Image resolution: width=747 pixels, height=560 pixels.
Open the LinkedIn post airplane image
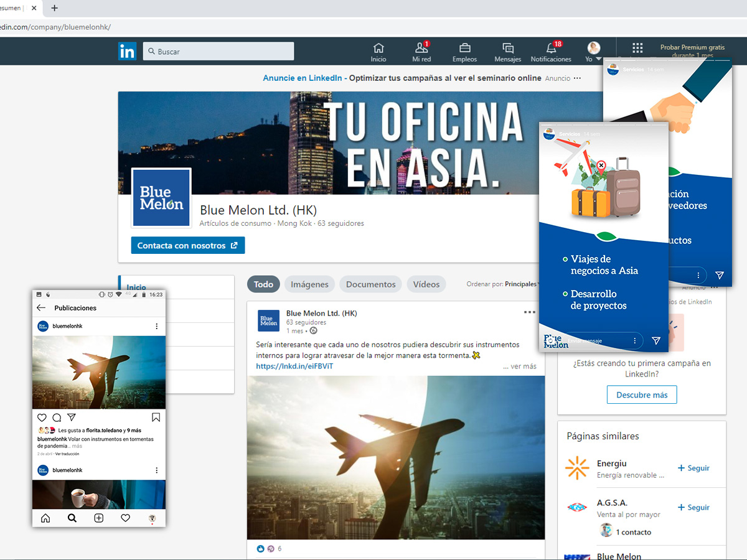(x=396, y=457)
